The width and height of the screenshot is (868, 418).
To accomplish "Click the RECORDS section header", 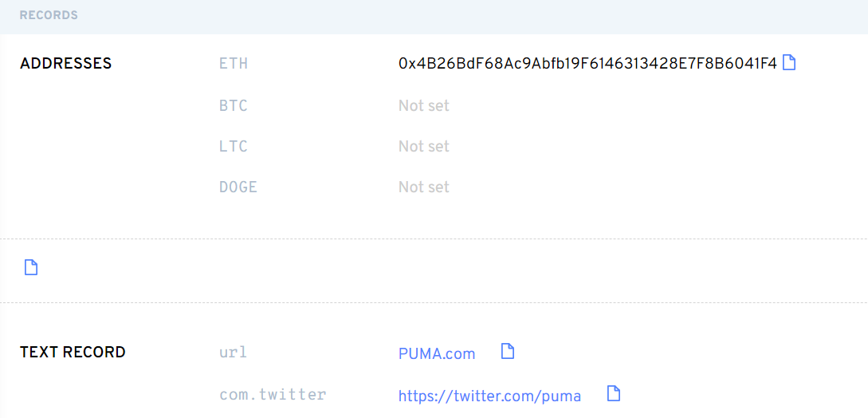I will coord(49,15).
